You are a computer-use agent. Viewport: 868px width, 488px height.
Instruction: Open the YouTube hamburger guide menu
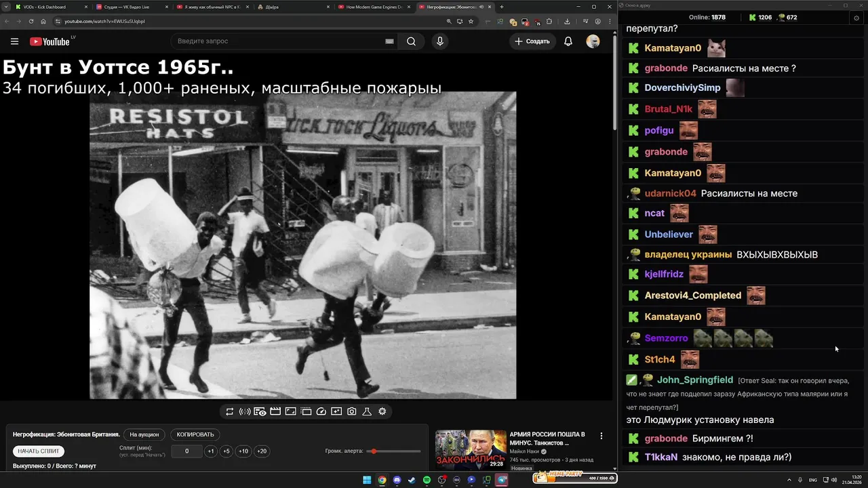point(14,41)
